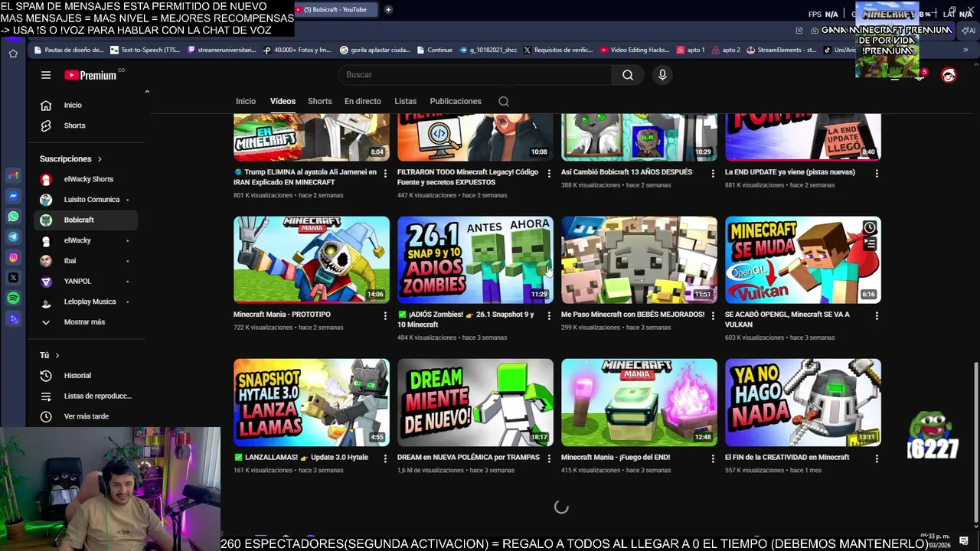Viewport: 980px width, 551px height.
Task: Expand the Tú section
Action: (49, 355)
